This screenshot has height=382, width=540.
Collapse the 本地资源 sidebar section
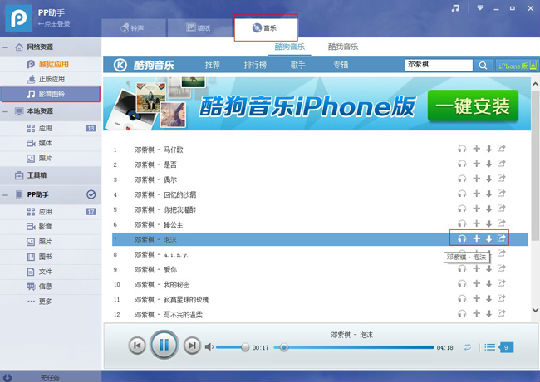tap(5, 111)
